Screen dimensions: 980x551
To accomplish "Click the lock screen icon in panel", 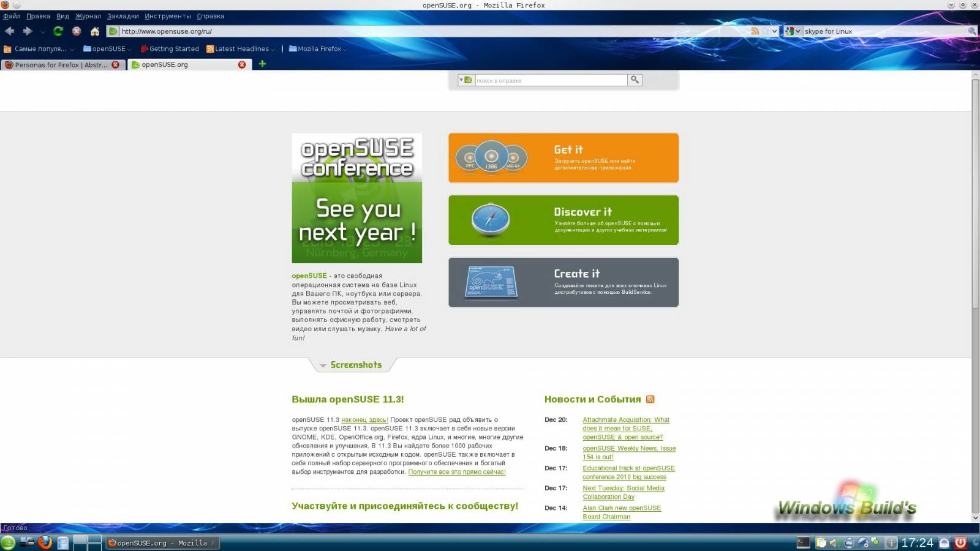I will coord(944,542).
